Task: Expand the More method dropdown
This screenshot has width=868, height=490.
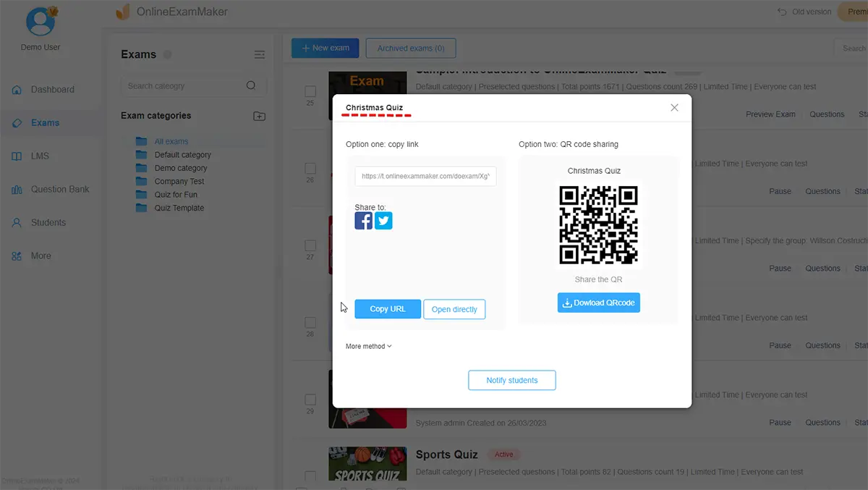Action: click(369, 347)
